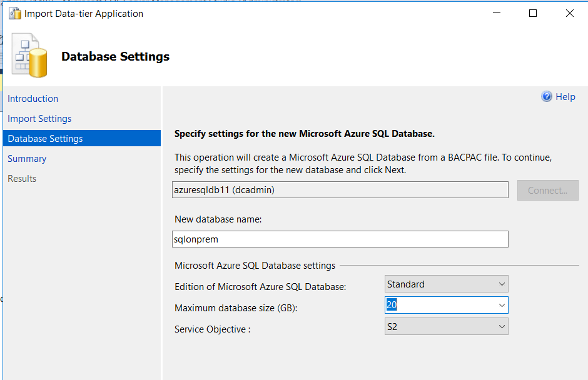Maximize the import wizard window
Image resolution: width=588 pixels, height=380 pixels.
click(533, 13)
